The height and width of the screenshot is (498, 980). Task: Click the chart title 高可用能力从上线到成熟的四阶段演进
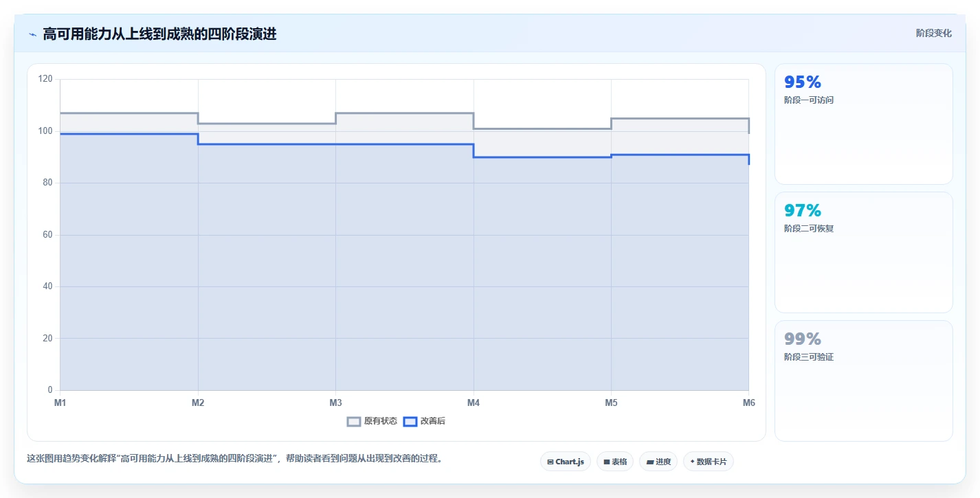[159, 34]
